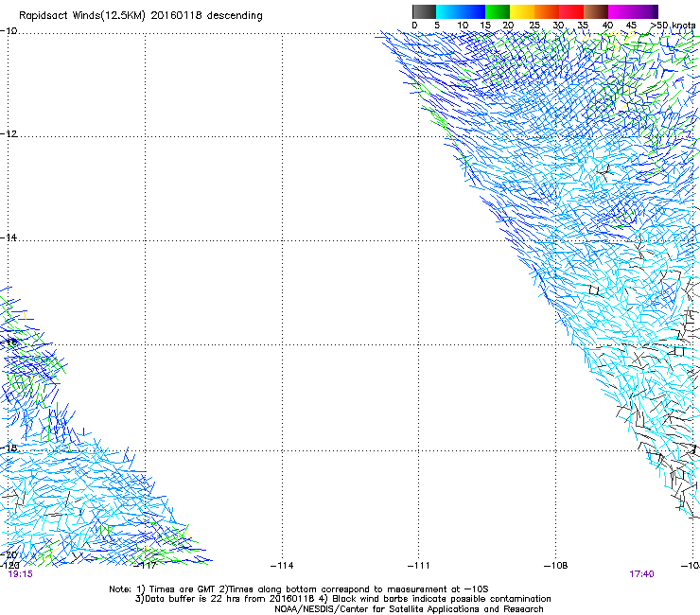Image resolution: width=700 pixels, height=615 pixels.
Task: Select the orange 25-30 knots color segment
Action: [547, 11]
